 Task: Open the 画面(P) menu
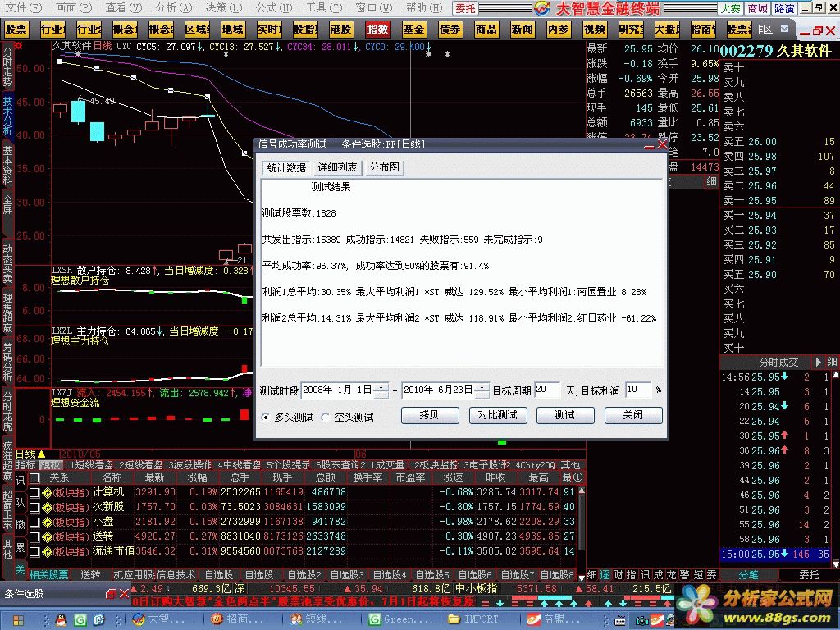(x=74, y=7)
